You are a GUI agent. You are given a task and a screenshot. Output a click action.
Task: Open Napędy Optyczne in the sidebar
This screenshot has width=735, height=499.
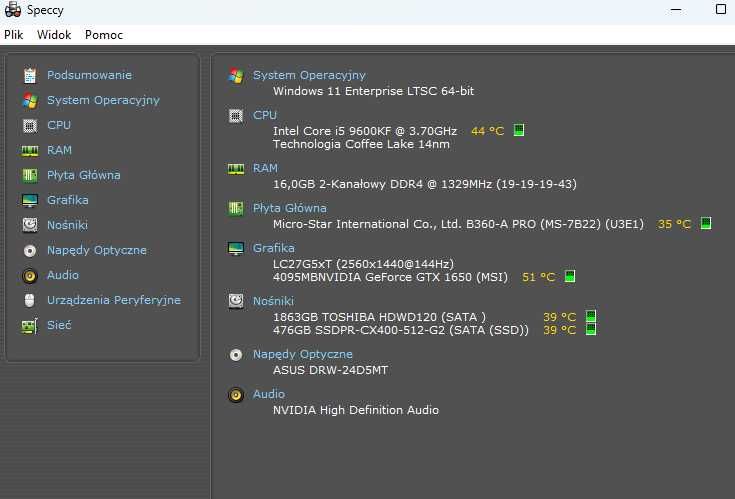pos(97,250)
